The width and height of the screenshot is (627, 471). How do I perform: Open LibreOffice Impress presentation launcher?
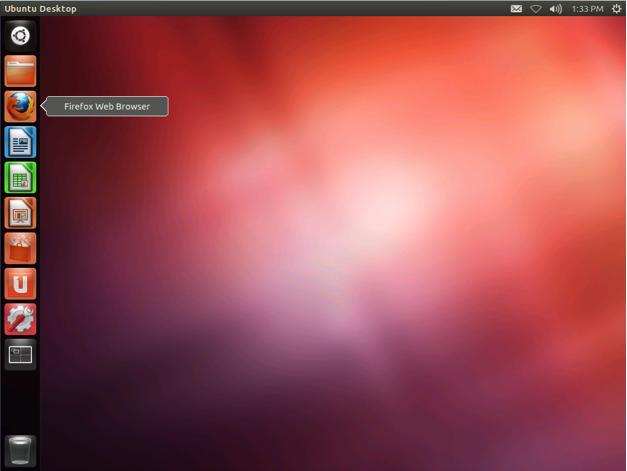[x=20, y=213]
